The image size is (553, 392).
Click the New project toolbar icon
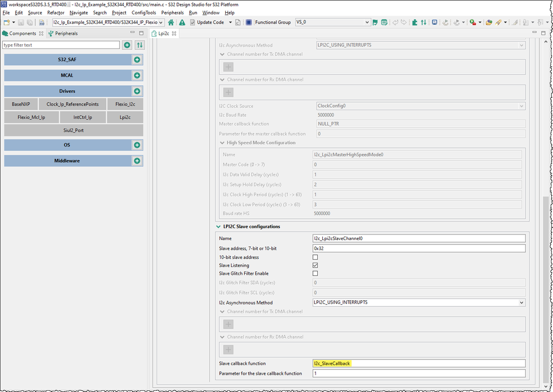tap(6, 22)
